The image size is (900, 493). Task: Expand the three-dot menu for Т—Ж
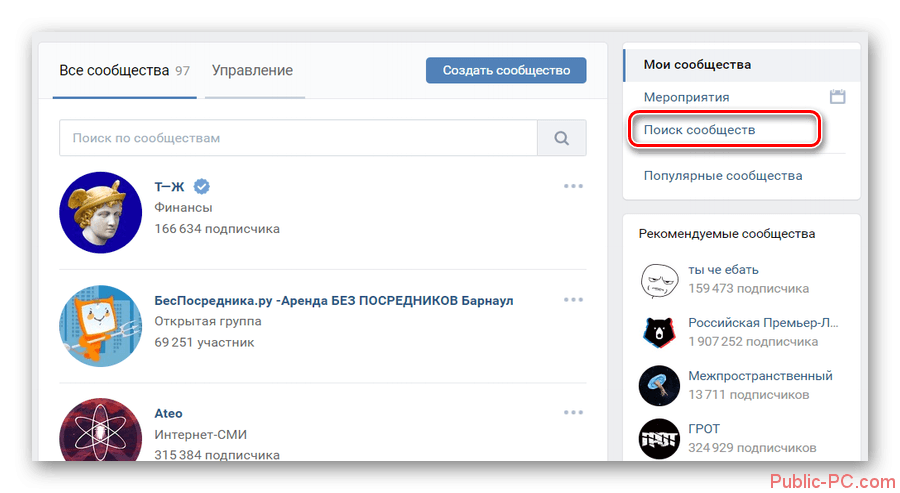(573, 186)
